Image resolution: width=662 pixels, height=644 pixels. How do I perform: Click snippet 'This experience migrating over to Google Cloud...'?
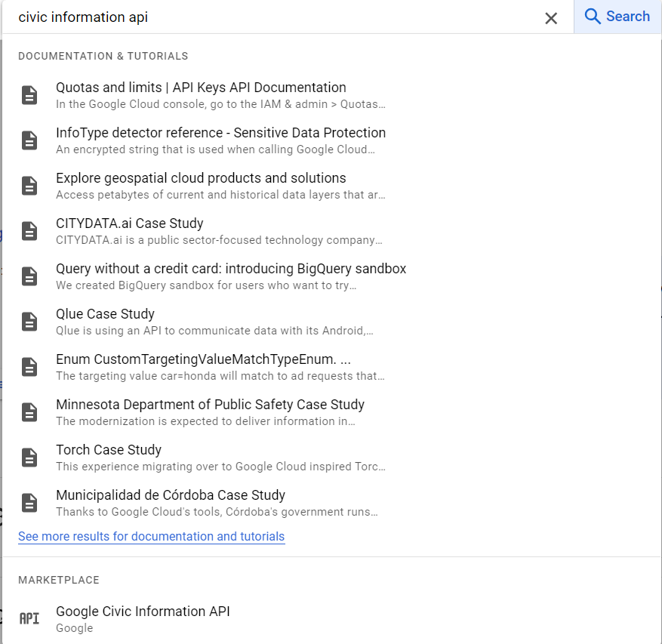pos(221,467)
